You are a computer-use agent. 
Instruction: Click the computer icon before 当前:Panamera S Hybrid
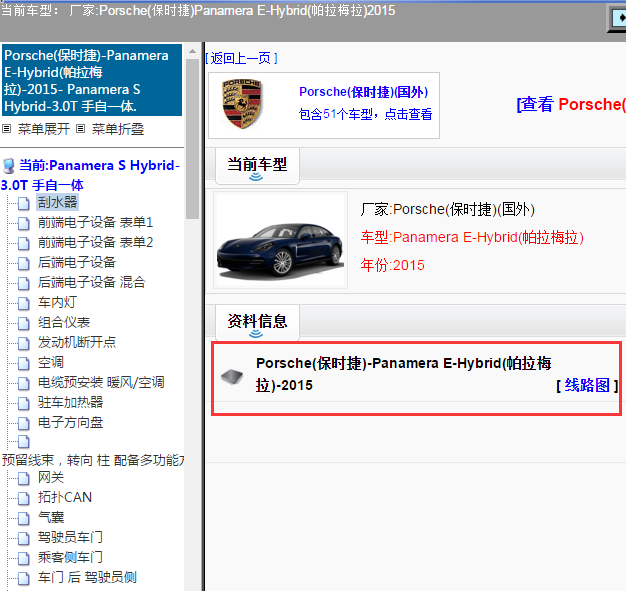(9, 166)
